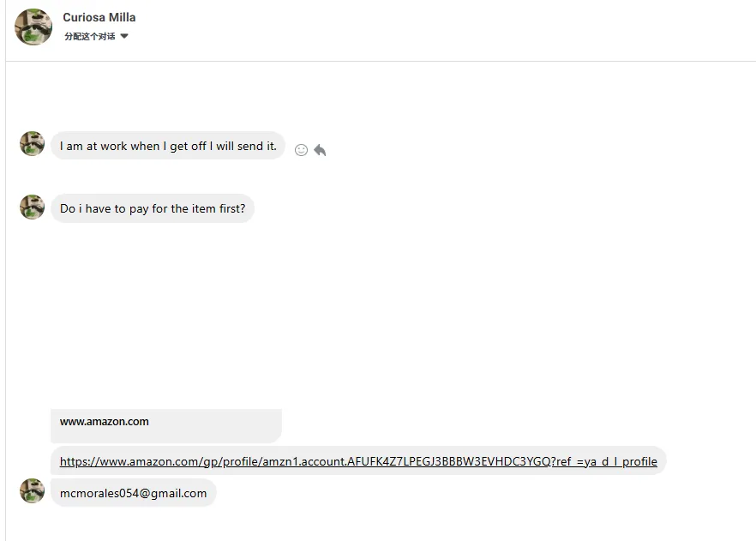Open the 分配这个对话 assignment menu label
Image resolution: width=756 pixels, height=541 pixels.
tap(90, 36)
